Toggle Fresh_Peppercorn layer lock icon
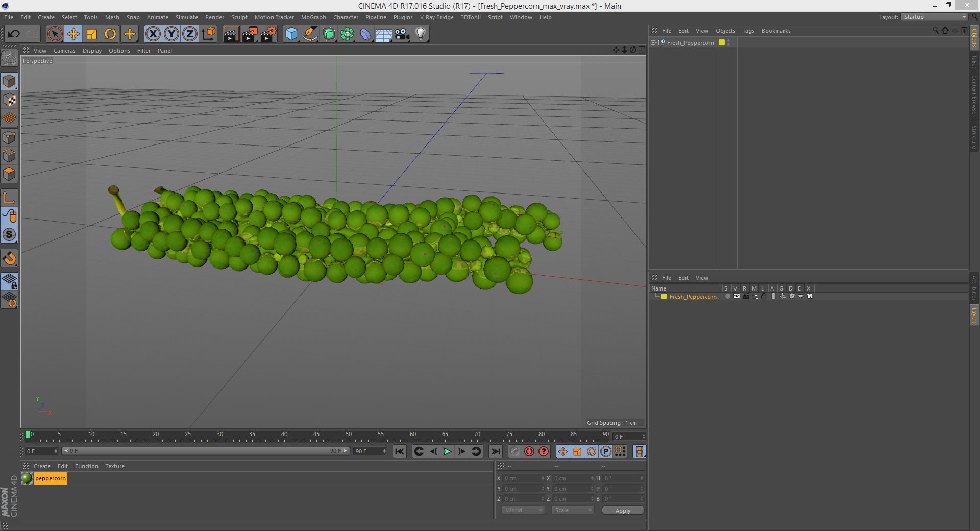980x531 pixels. coord(764,296)
